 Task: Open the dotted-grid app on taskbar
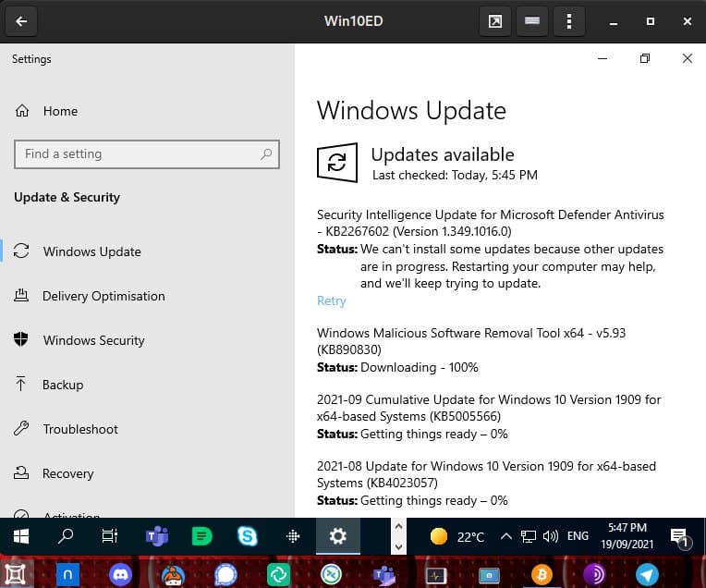293,536
